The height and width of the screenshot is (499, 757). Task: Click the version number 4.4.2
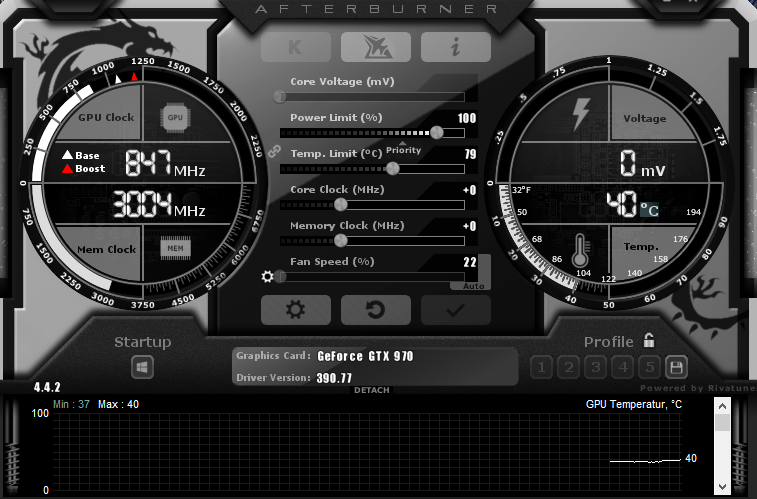pos(47,387)
